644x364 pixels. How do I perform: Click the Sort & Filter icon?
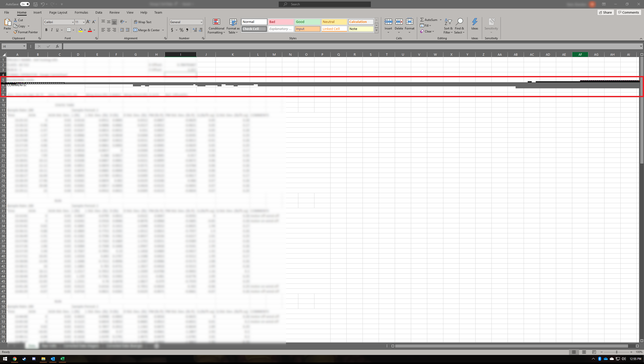(x=448, y=22)
